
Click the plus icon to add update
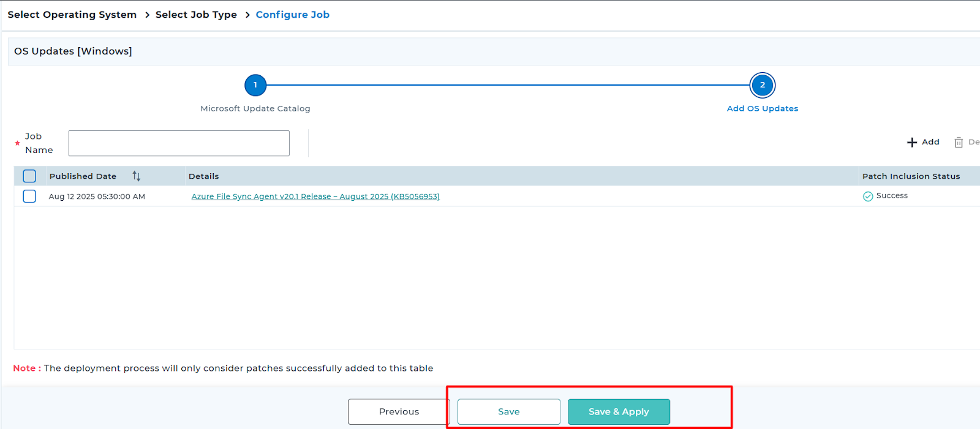pos(912,143)
